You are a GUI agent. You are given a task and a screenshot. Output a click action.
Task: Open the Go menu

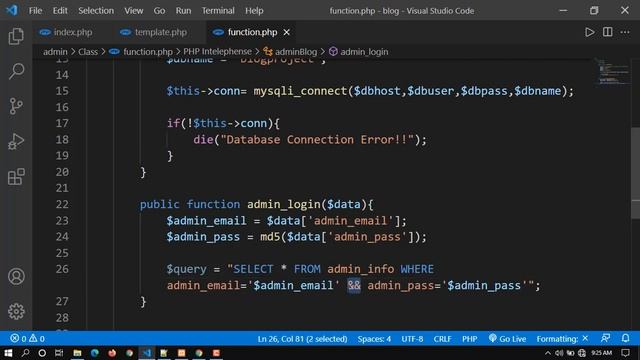(x=159, y=11)
